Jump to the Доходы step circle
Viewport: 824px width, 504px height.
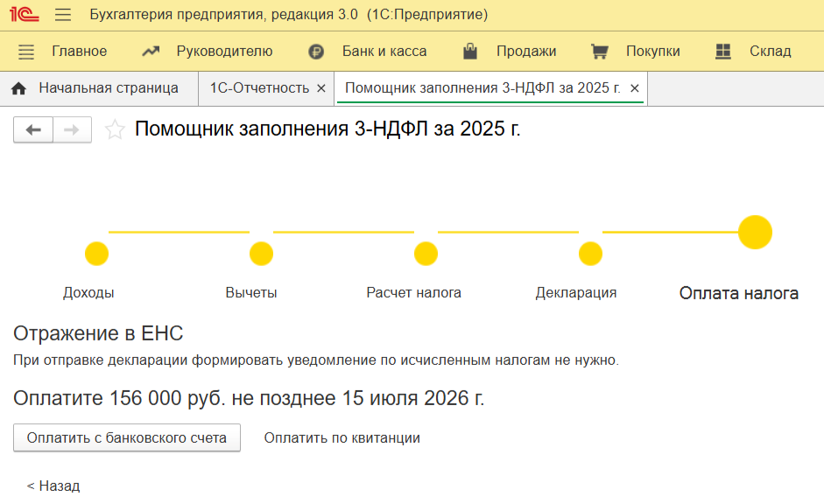(96, 254)
